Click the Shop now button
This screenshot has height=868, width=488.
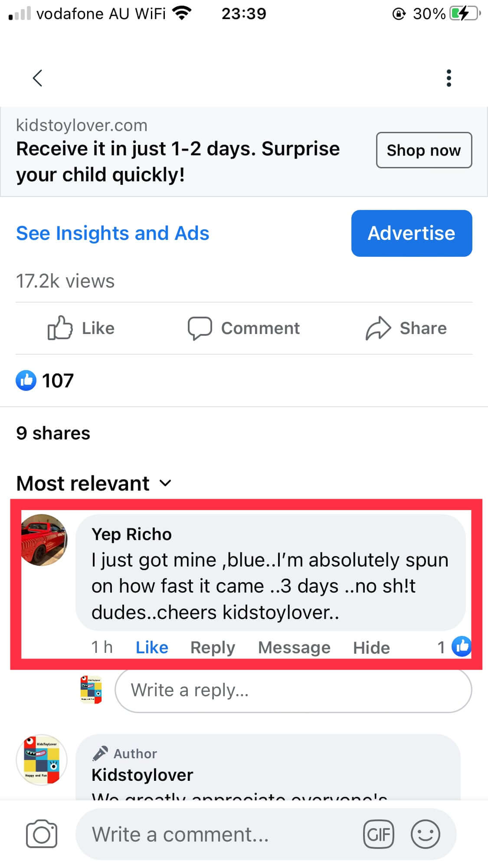[x=423, y=150]
